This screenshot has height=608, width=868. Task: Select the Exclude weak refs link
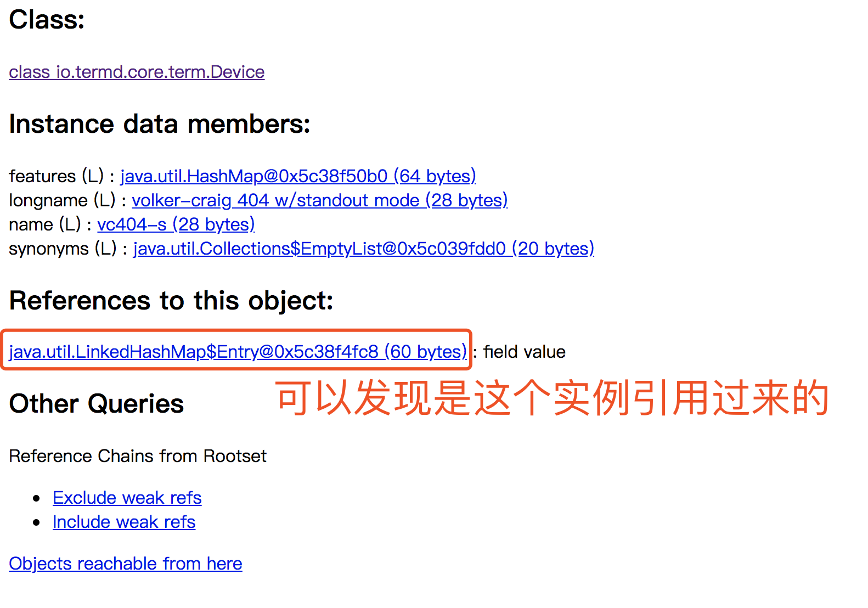pyautogui.click(x=127, y=498)
